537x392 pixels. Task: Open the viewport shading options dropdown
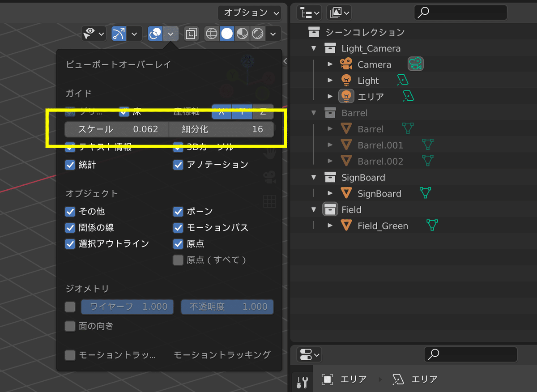(x=273, y=34)
